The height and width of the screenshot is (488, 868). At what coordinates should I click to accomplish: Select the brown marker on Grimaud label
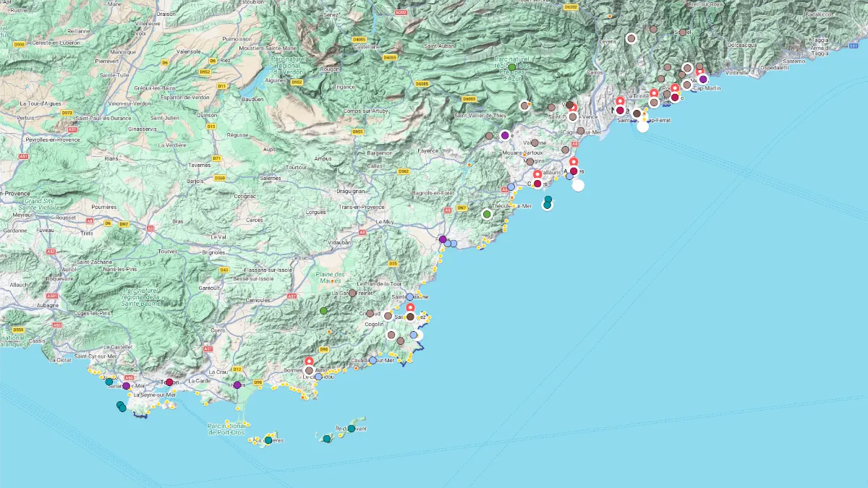370,314
